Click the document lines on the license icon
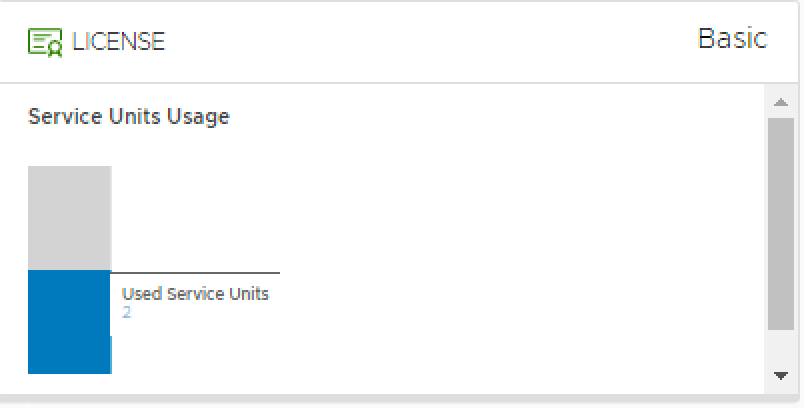 [38, 40]
